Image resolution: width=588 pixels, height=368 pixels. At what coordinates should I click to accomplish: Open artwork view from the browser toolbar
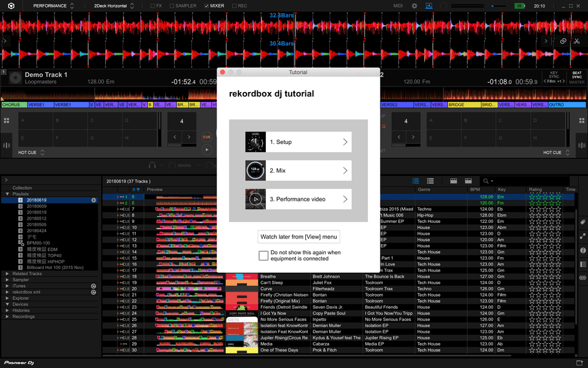tap(454, 181)
